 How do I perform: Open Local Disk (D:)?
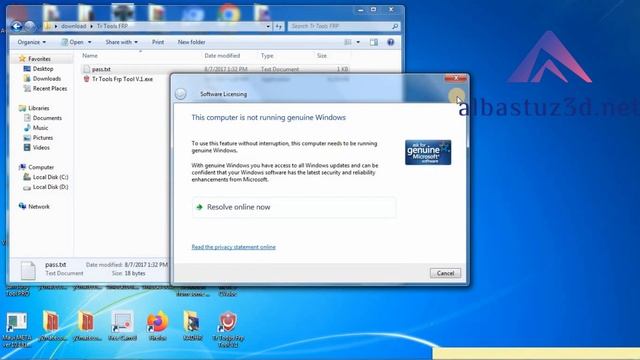point(51,187)
